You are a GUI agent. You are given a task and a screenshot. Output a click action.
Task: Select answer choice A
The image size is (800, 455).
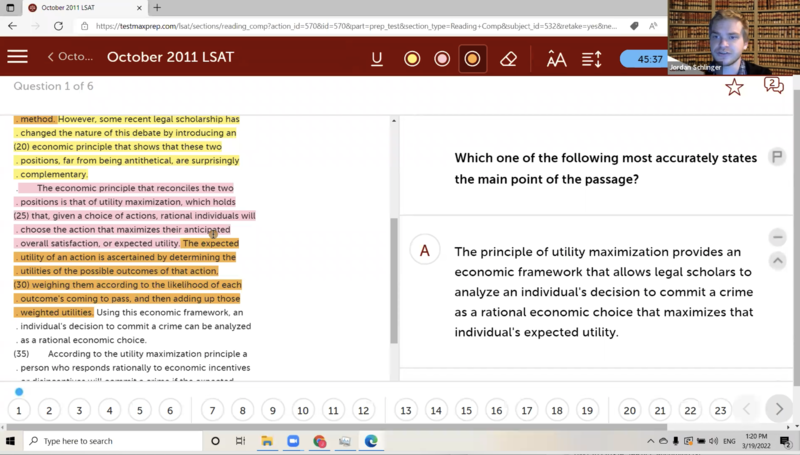pos(425,250)
